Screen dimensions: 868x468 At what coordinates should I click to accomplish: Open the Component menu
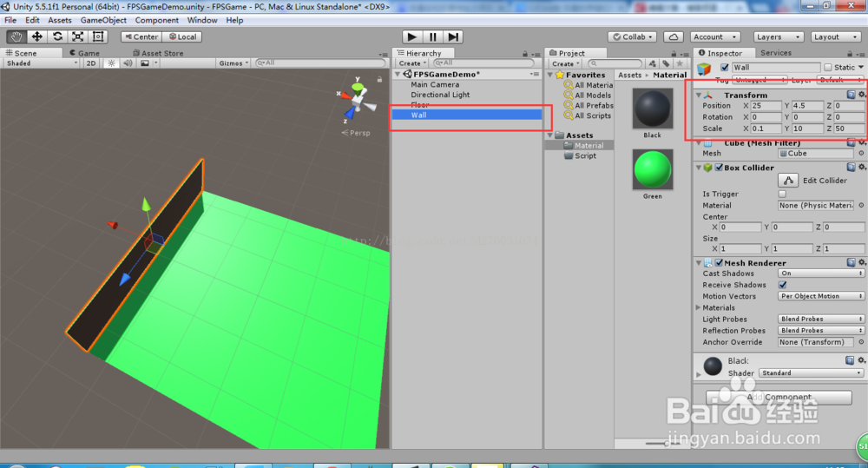156,20
